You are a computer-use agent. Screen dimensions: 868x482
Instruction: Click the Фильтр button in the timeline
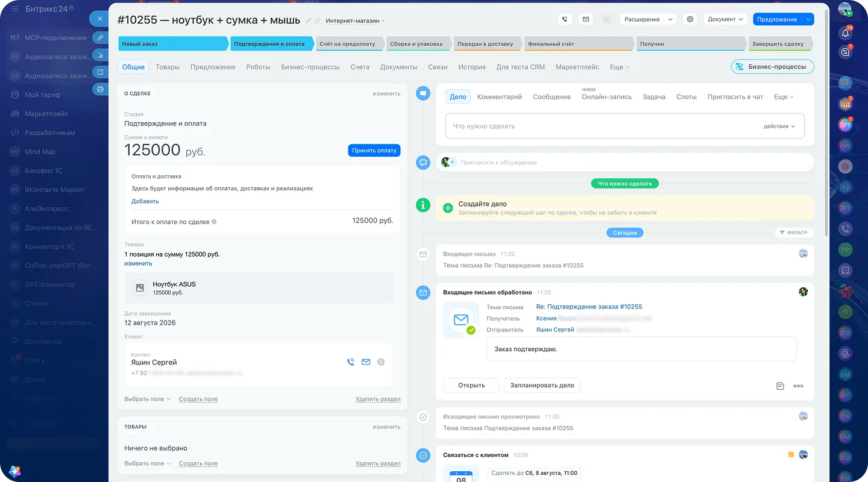[x=794, y=233]
